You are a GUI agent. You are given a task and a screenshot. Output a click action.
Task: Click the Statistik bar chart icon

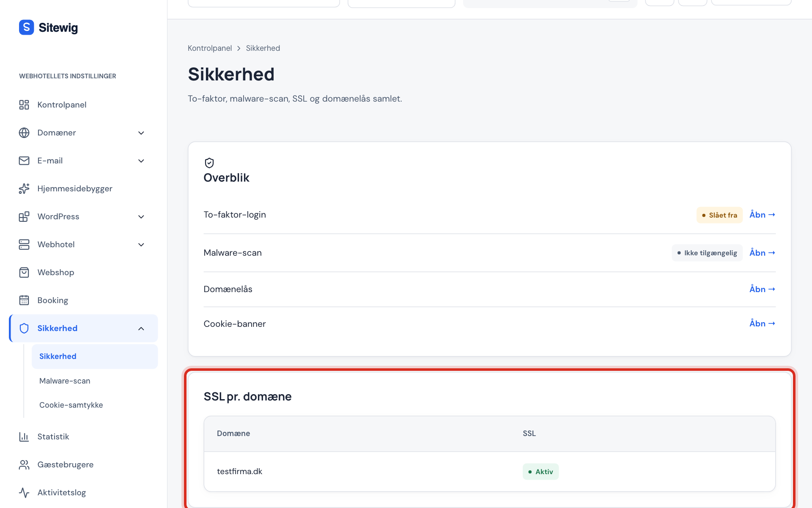24,436
